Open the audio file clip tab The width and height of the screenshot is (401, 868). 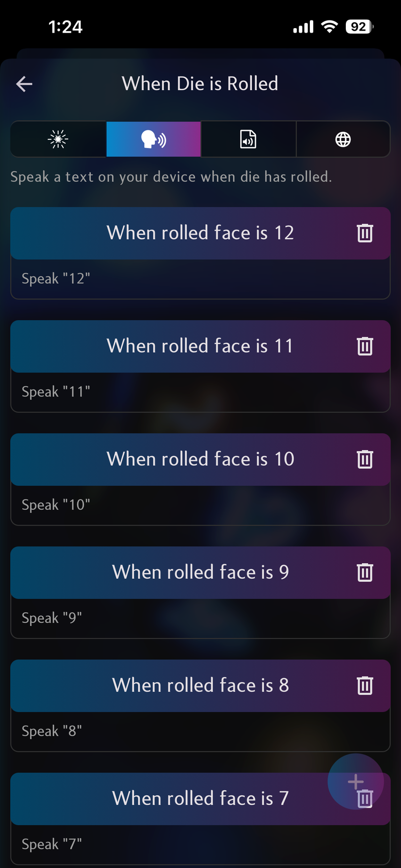point(248,139)
